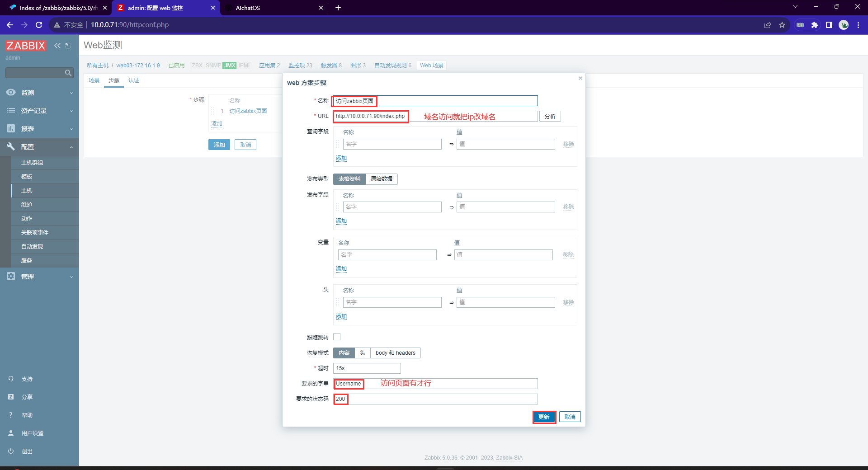Click the 超时 timeout field
Image resolution: width=868 pixels, height=470 pixels.
(x=367, y=368)
